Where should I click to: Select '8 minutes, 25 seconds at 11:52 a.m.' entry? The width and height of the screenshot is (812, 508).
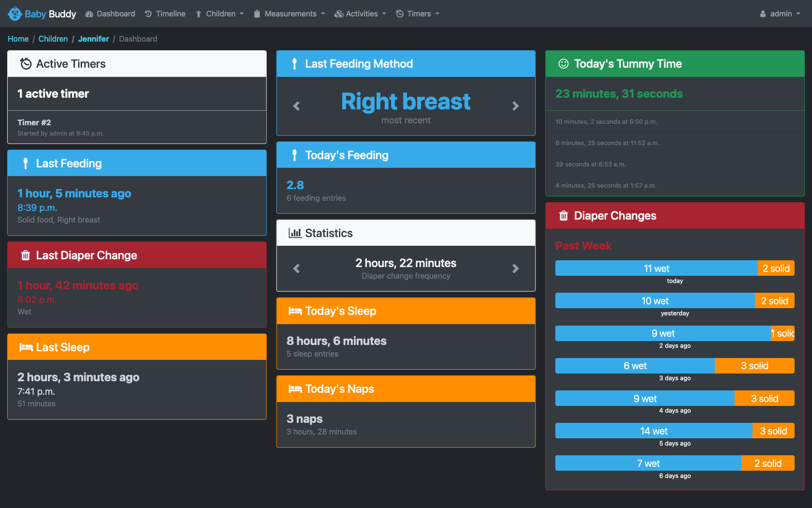pyautogui.click(x=608, y=143)
